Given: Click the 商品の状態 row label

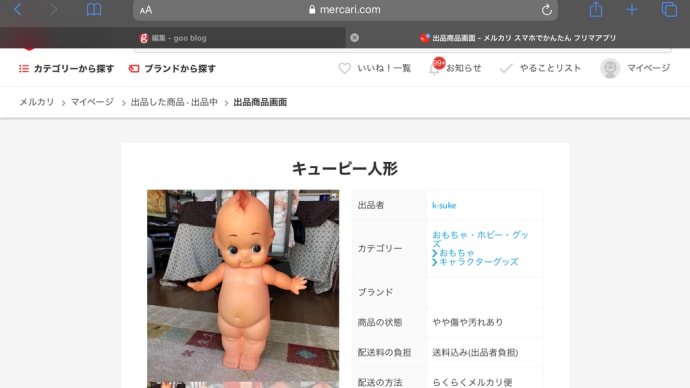Looking at the screenshot, I should (x=380, y=322).
